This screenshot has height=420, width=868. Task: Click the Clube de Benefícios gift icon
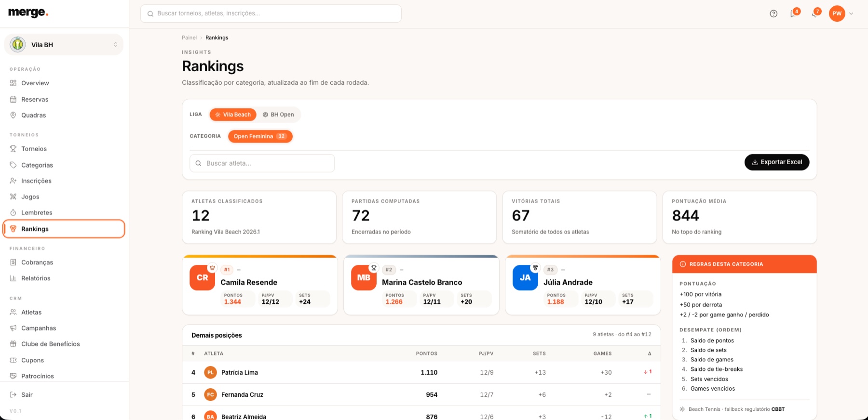(14, 344)
